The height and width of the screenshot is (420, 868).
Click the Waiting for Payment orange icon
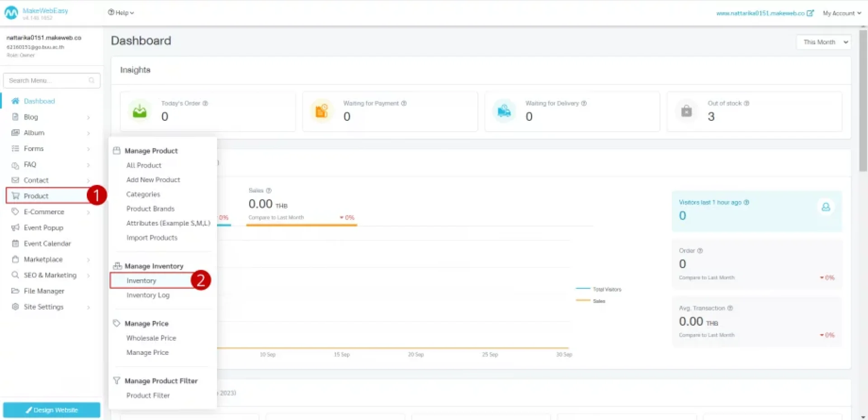pyautogui.click(x=321, y=111)
